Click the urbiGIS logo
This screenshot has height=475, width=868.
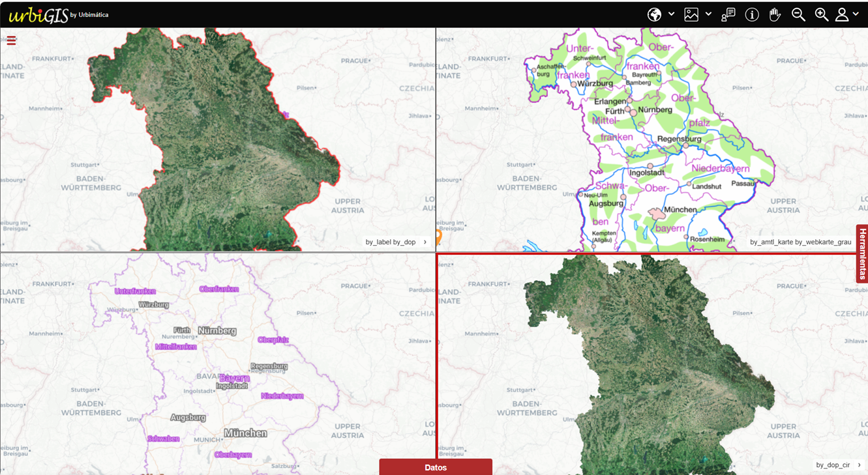click(x=39, y=15)
